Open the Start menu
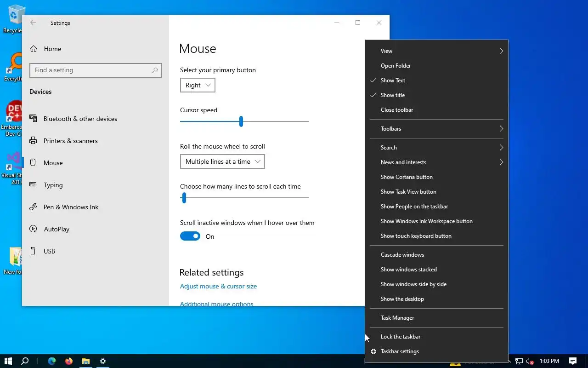 tap(8, 361)
